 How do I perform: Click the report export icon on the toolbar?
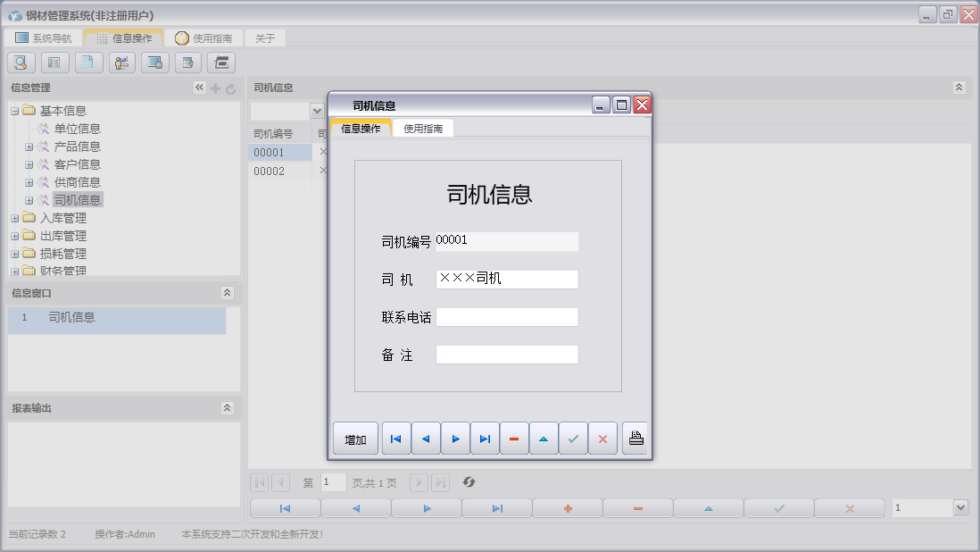click(187, 63)
